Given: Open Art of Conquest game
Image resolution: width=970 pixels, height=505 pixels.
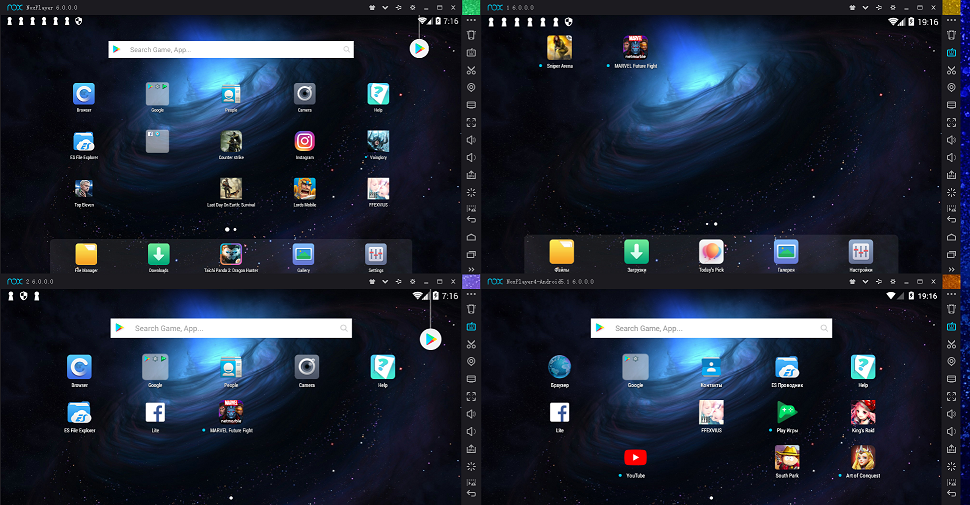Looking at the screenshot, I should (863, 457).
